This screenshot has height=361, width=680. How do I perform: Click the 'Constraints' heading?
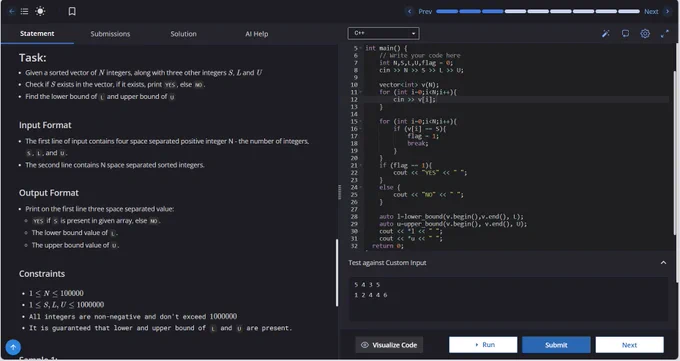[x=42, y=274]
